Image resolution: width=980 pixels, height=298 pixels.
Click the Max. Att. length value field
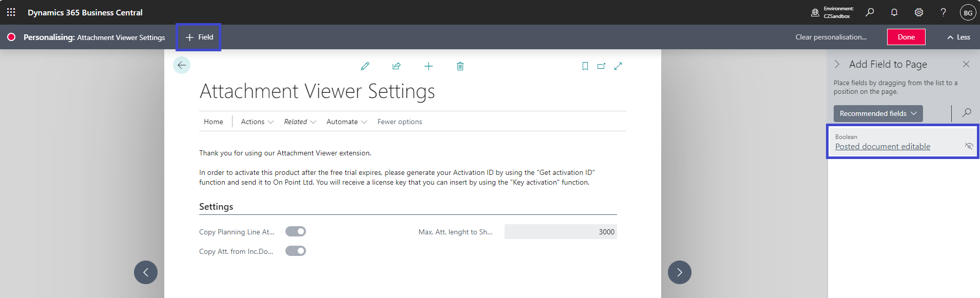[x=561, y=232]
